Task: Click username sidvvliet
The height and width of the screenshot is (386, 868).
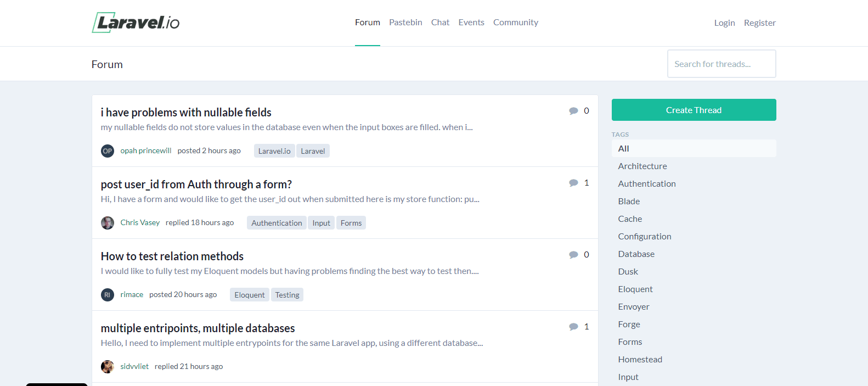Action: (x=134, y=366)
